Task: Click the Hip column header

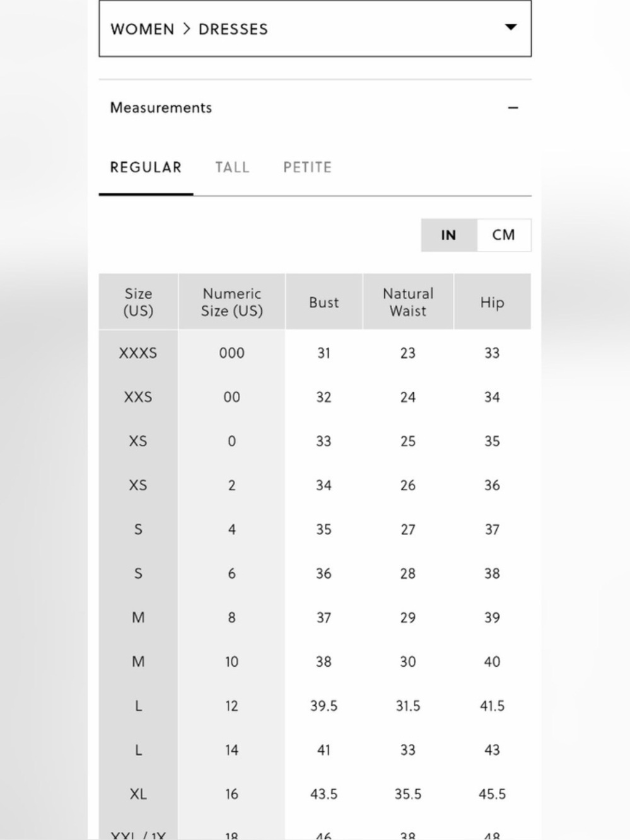Action: pos(493,302)
